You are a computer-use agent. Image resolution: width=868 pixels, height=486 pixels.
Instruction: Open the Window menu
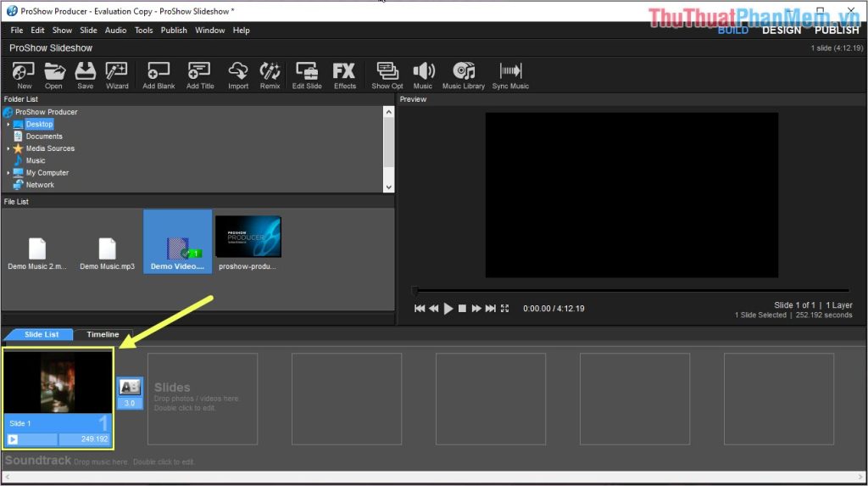[x=210, y=31]
